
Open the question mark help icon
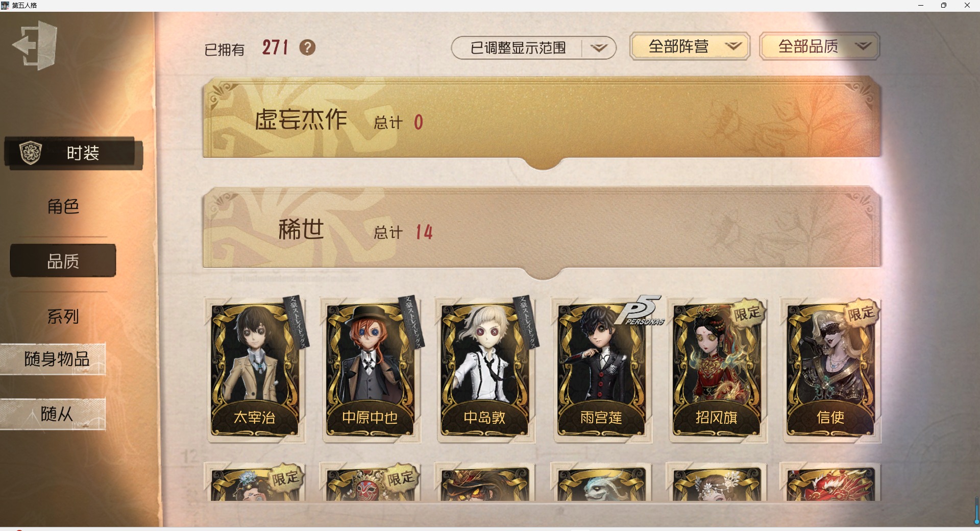307,47
